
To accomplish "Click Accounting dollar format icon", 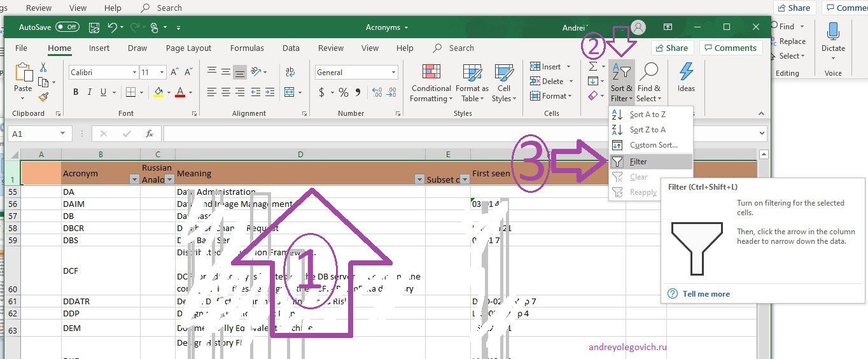I will click(322, 93).
